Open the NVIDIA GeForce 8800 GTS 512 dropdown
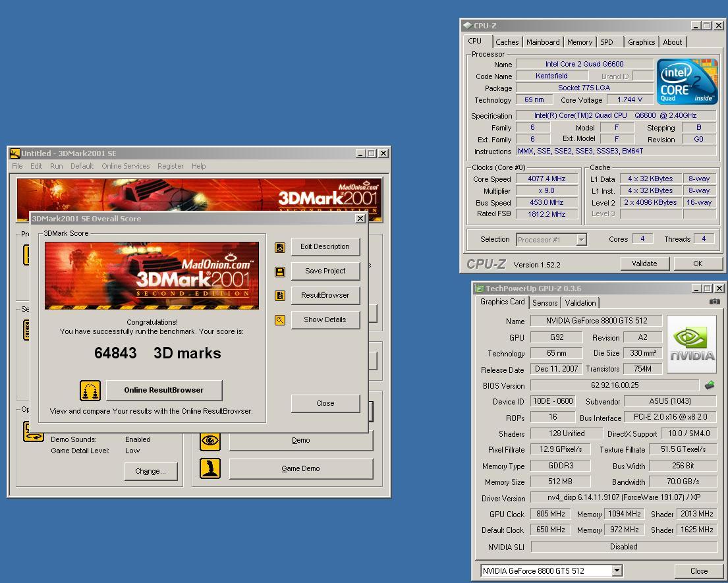The height and width of the screenshot is (583, 728). (617, 570)
